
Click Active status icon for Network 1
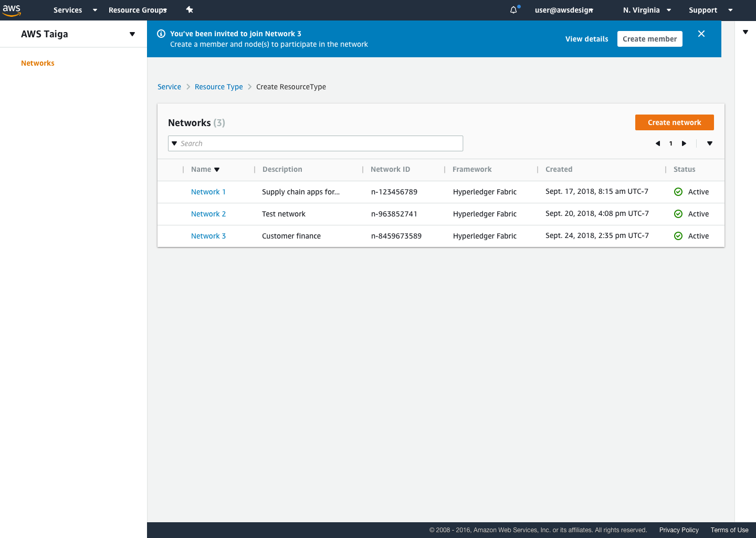coord(678,192)
